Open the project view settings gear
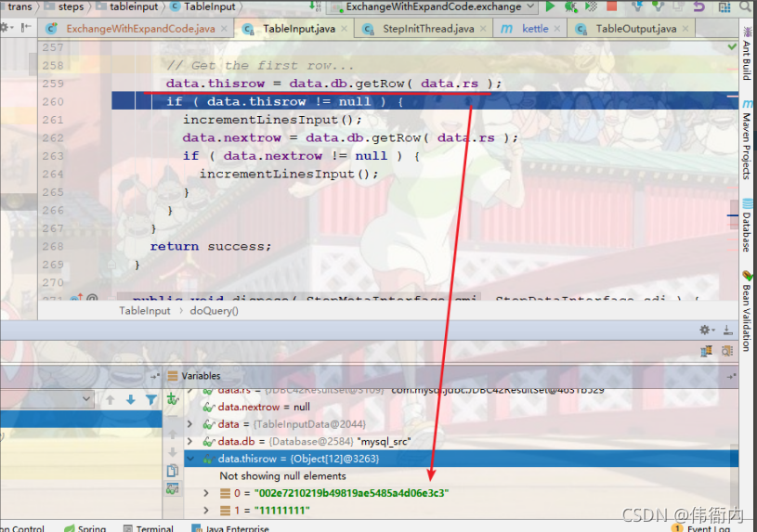Screen dimensions: 757x532 (x=6, y=28)
